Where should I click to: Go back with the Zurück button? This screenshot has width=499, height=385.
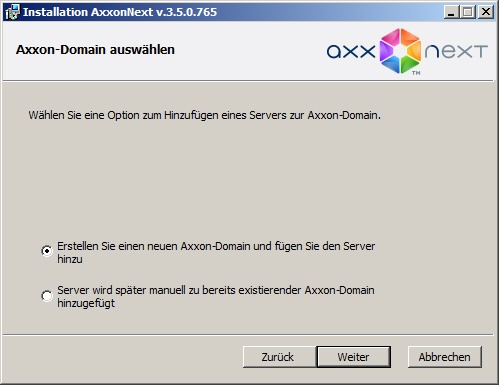pos(278,357)
